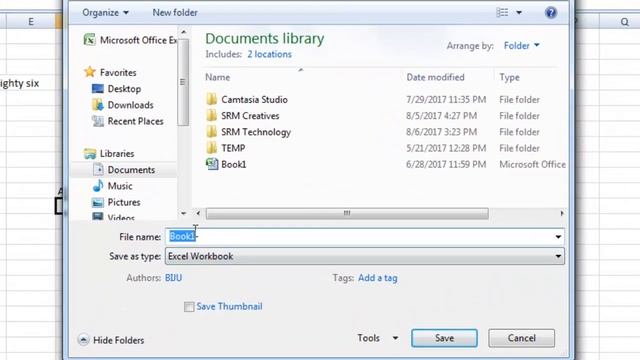Click date 8/6/2017 3:23 PM
This screenshot has width=640, height=360.
[441, 132]
